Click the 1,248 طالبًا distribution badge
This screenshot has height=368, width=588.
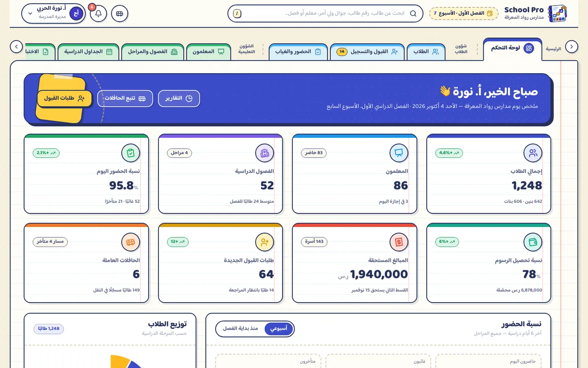click(49, 329)
